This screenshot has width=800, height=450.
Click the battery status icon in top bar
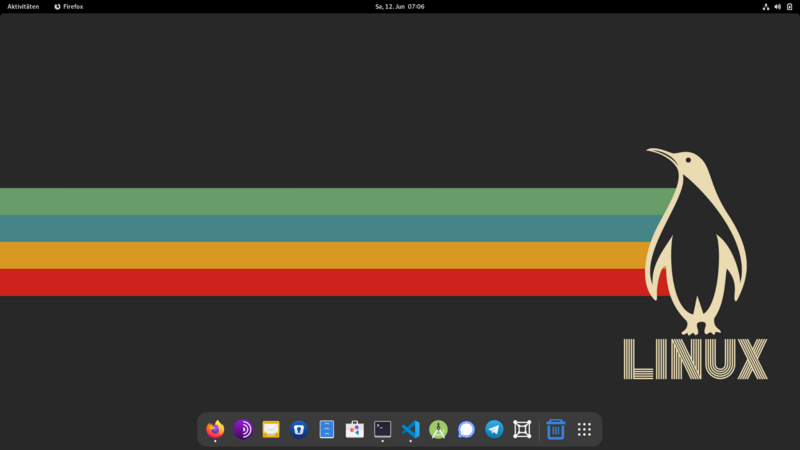click(789, 7)
